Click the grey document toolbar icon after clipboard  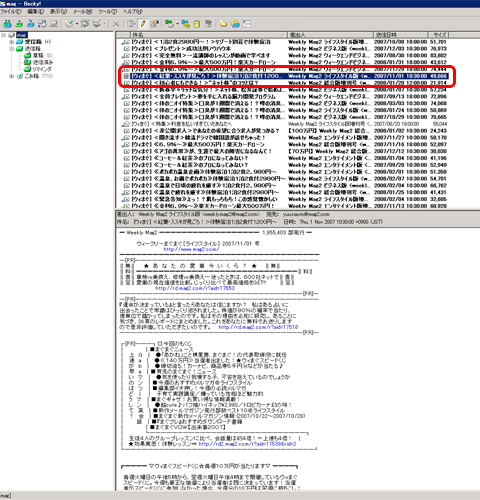(x=208, y=24)
